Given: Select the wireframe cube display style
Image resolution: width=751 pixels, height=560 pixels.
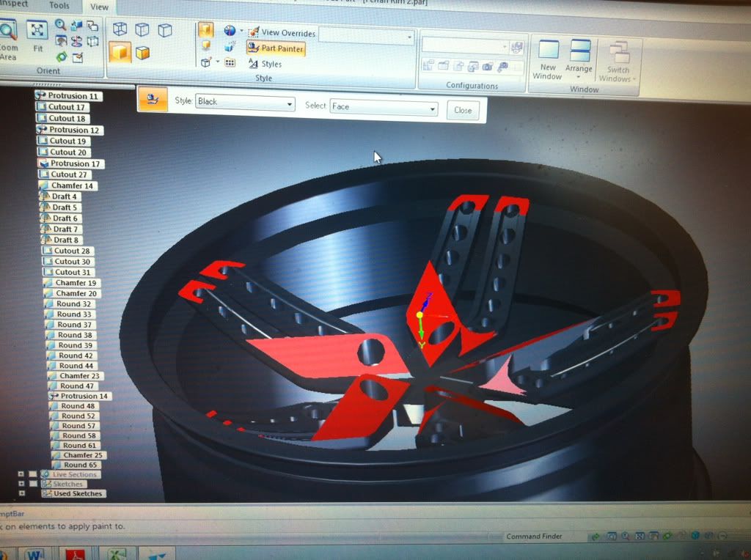Looking at the screenshot, I should pos(119,29).
